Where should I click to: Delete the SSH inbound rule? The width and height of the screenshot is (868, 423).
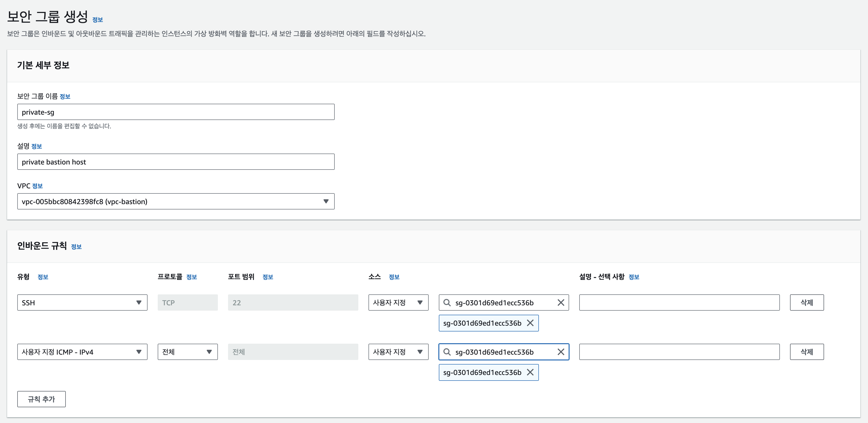806,303
